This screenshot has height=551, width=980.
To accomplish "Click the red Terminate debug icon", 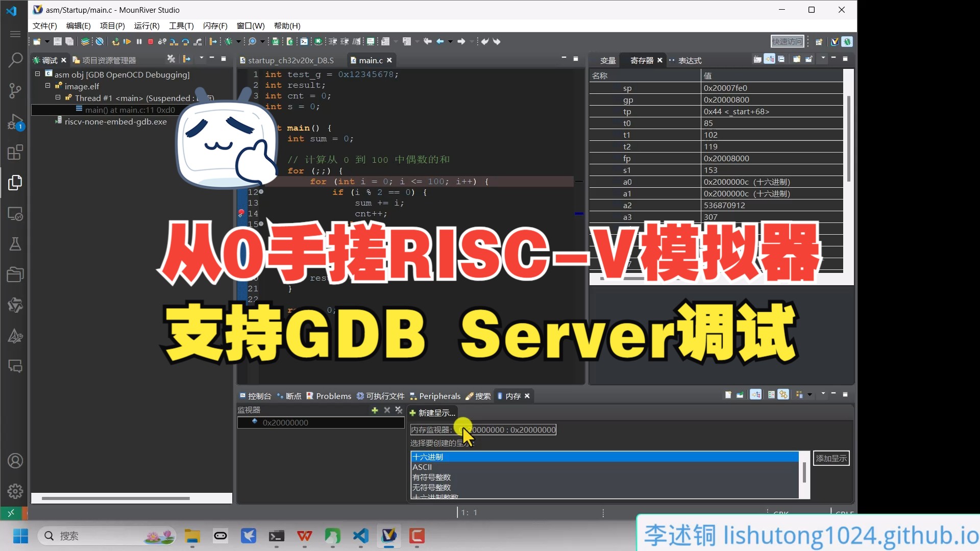I will (151, 41).
